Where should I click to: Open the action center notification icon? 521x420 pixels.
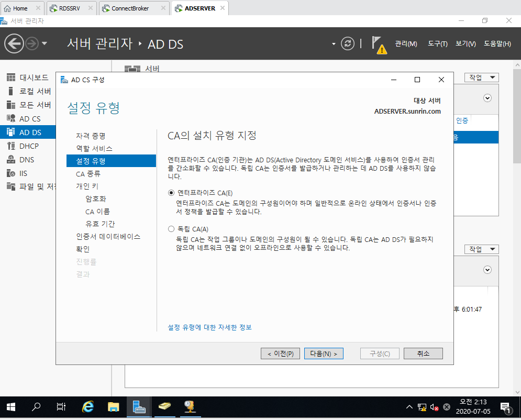point(506,408)
